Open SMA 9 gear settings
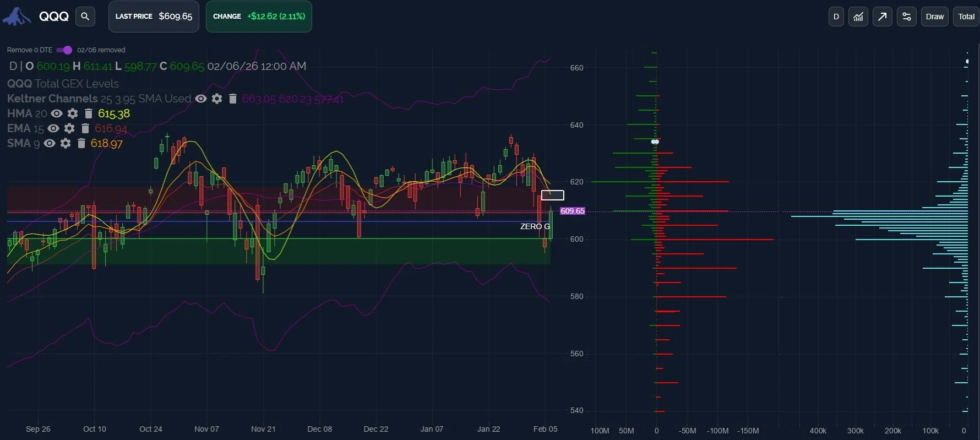Image resolution: width=980 pixels, height=440 pixels. tap(65, 143)
